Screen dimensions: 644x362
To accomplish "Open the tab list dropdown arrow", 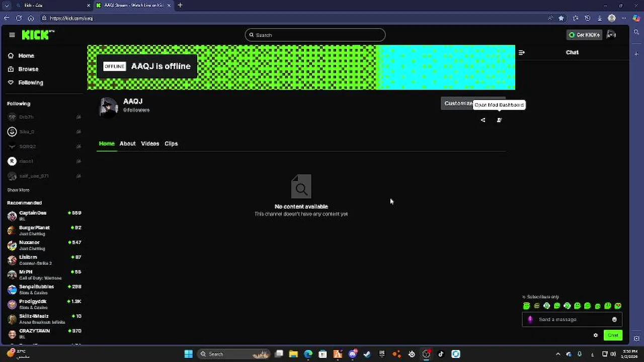I will pyautogui.click(x=7, y=5).
